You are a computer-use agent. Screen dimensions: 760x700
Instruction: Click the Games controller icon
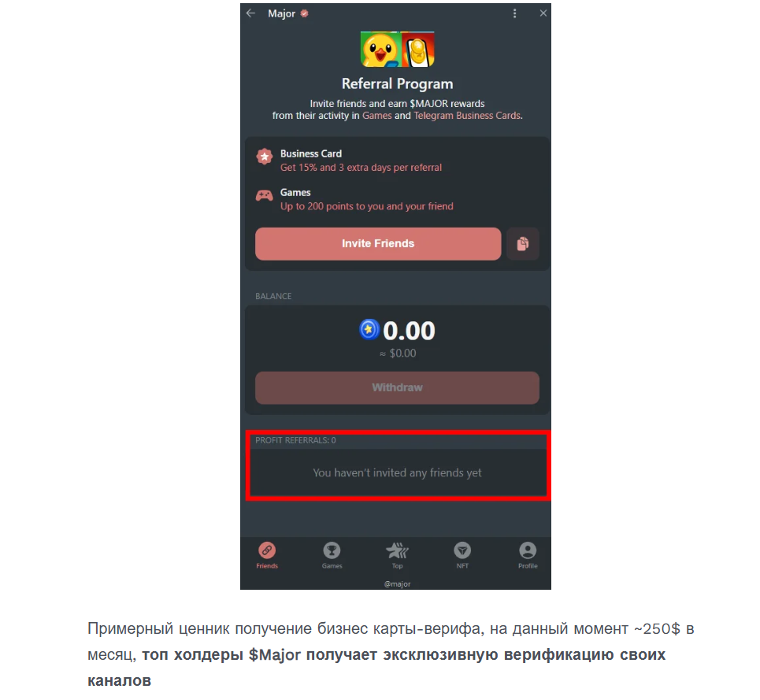pos(264,196)
